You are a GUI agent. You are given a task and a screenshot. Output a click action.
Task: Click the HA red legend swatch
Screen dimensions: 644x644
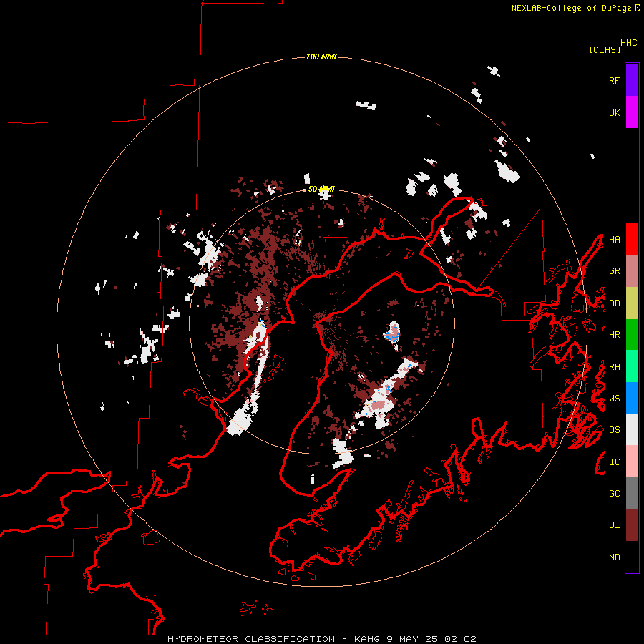tap(632, 239)
